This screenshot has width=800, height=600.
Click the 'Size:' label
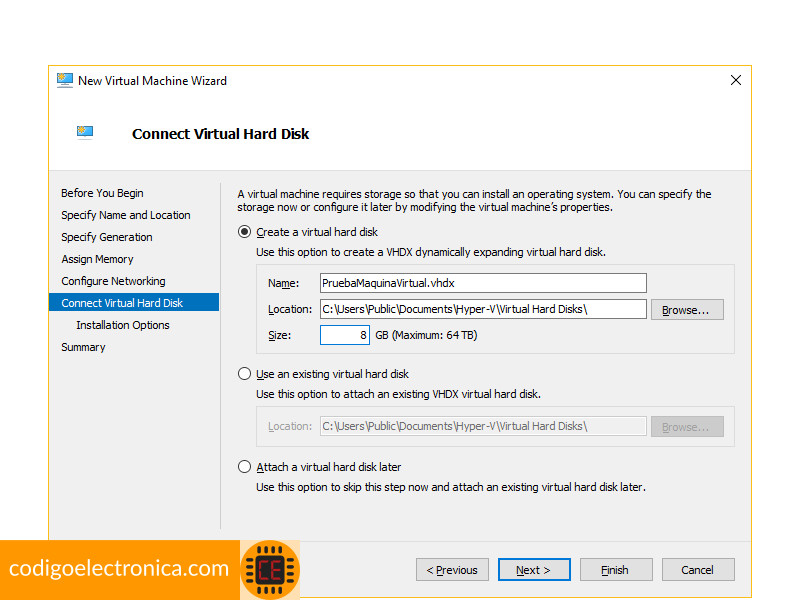(280, 335)
